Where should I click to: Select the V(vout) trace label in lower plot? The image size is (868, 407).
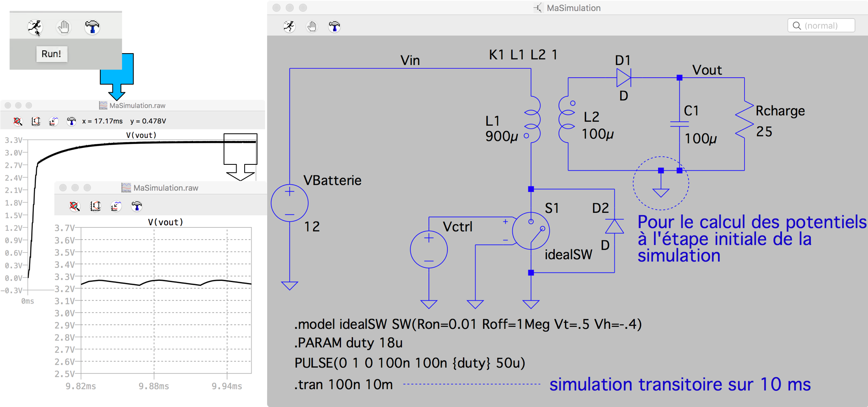click(166, 222)
